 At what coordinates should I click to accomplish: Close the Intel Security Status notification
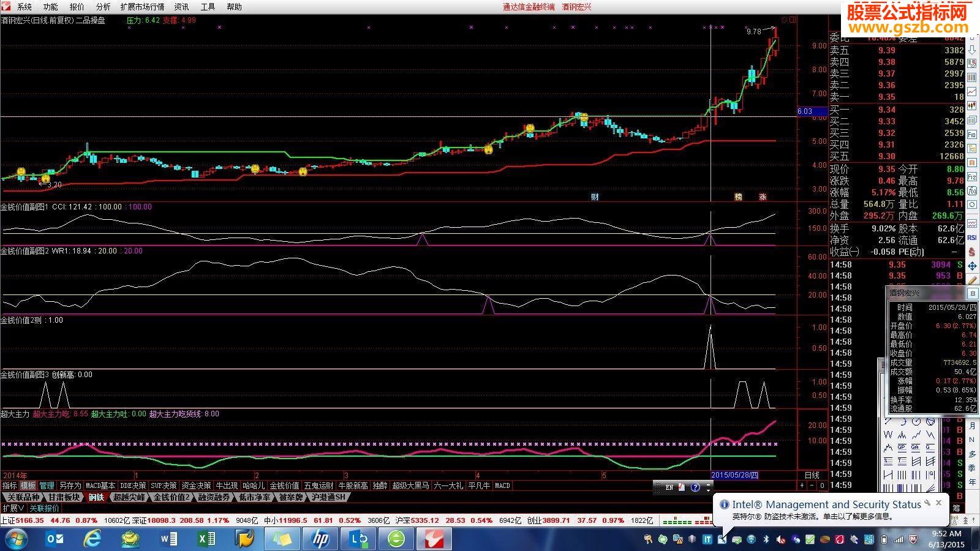(x=938, y=503)
